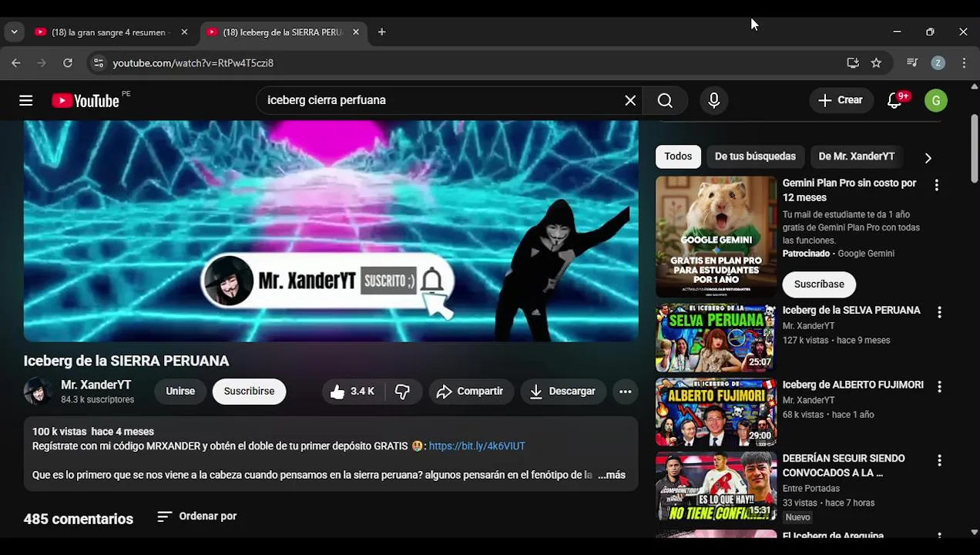
Task: Open options for Iceberg de ALBERTO FUJIMORI
Action: (939, 386)
